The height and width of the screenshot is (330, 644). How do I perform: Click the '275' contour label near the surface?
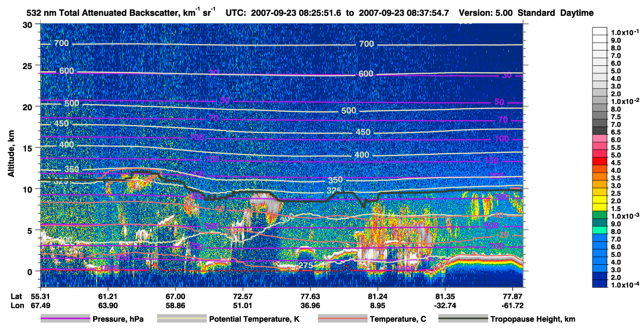[x=305, y=266]
